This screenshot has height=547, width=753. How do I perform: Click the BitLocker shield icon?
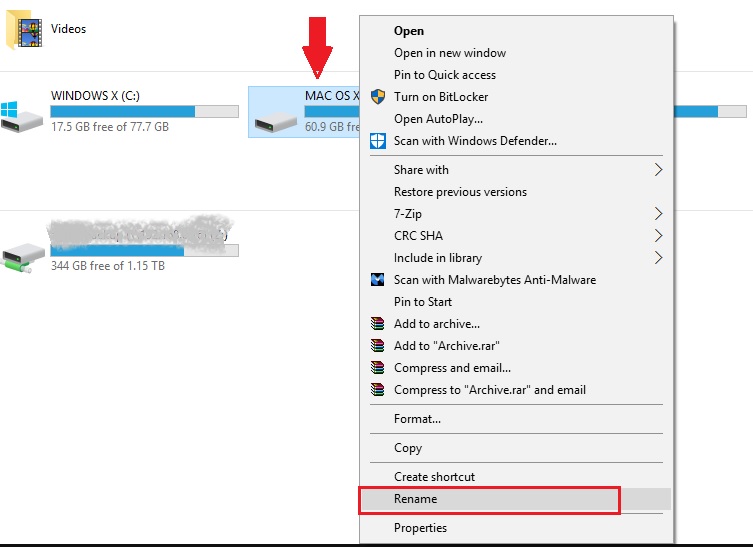tap(378, 97)
